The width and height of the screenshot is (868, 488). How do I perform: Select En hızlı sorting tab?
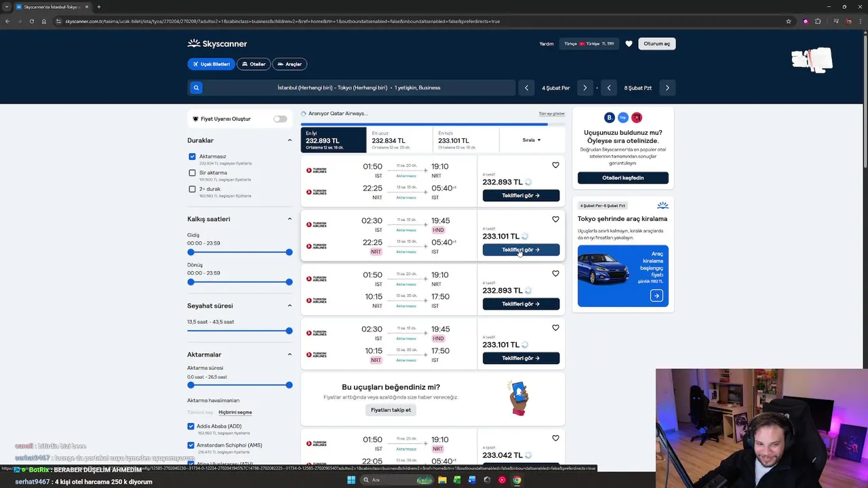466,140
